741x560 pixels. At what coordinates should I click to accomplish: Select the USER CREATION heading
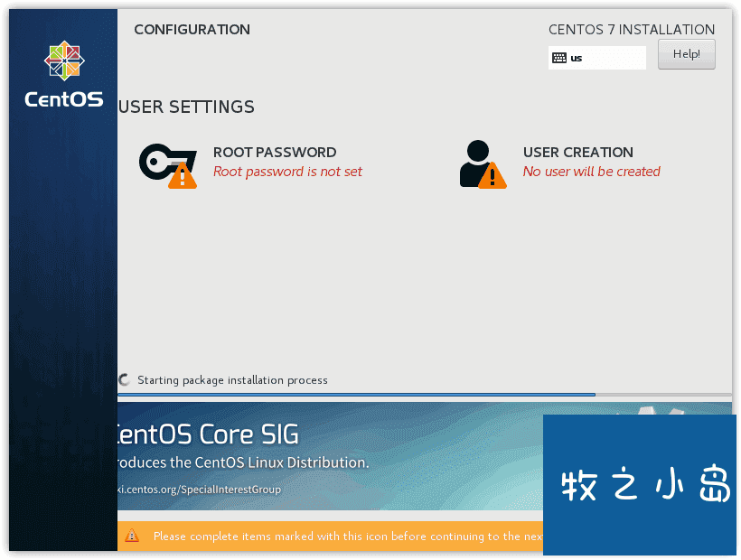coord(578,152)
